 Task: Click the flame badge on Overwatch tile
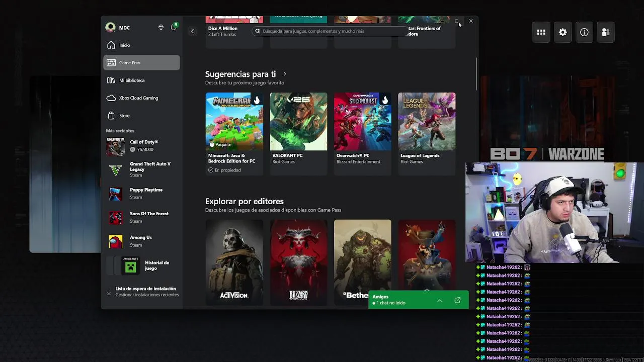[x=385, y=100]
